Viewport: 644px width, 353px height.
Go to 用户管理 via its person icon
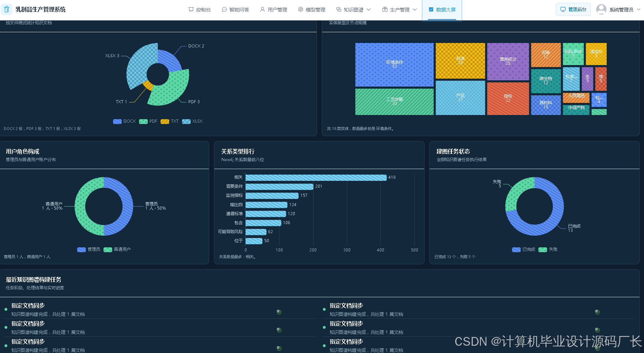click(263, 10)
